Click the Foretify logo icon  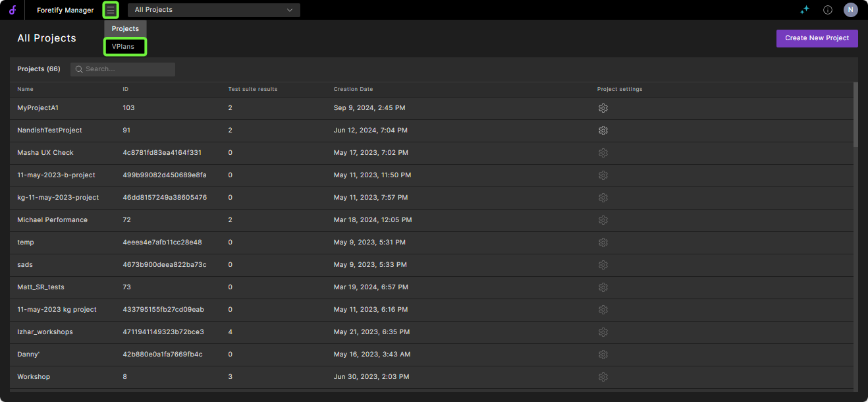[12, 10]
